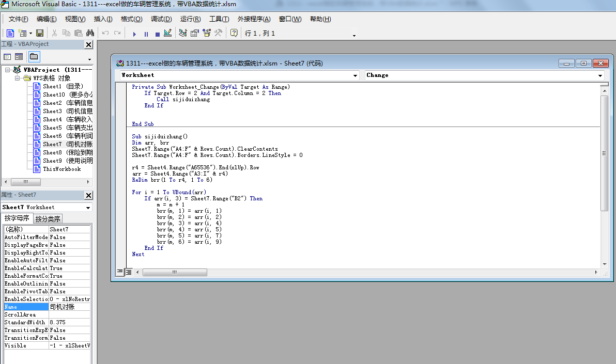Open Properties Window toolbar icon
The width and height of the screenshot is (616, 364).
[x=194, y=34]
